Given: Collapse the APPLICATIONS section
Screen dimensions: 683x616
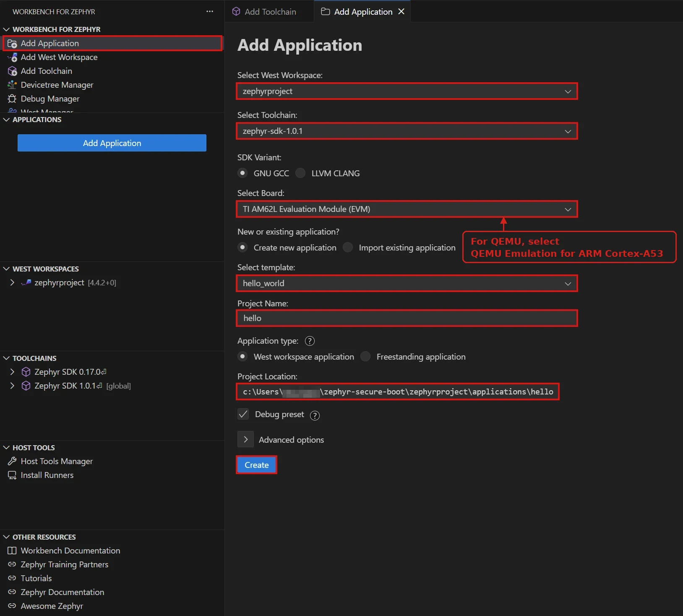Looking at the screenshot, I should pyautogui.click(x=6, y=120).
